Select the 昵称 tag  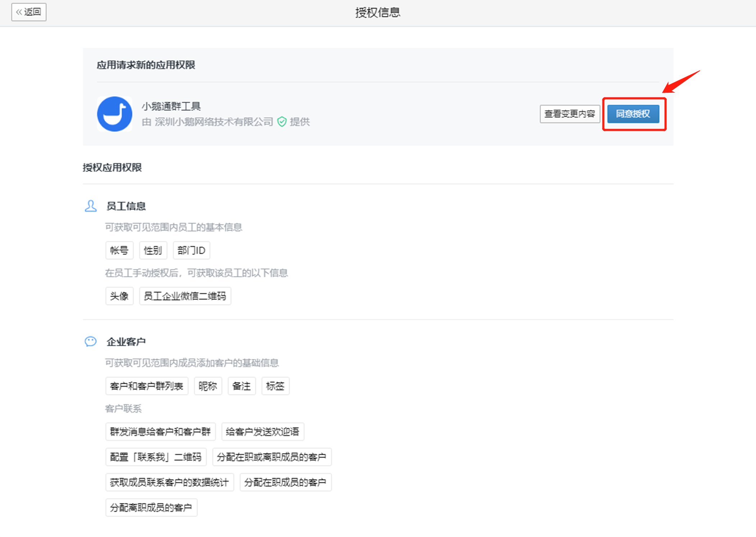pyautogui.click(x=208, y=386)
